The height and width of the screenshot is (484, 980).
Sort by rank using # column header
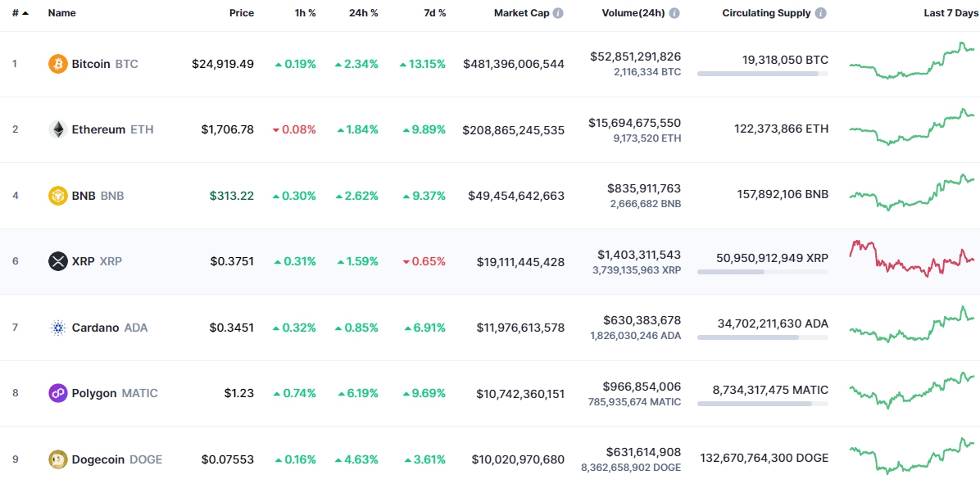pos(20,13)
